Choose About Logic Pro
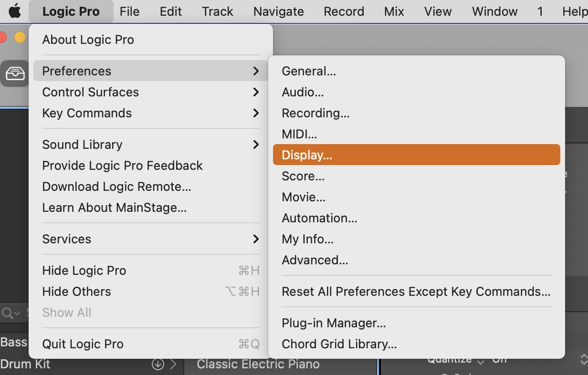This screenshot has width=588, height=375. coord(151,40)
